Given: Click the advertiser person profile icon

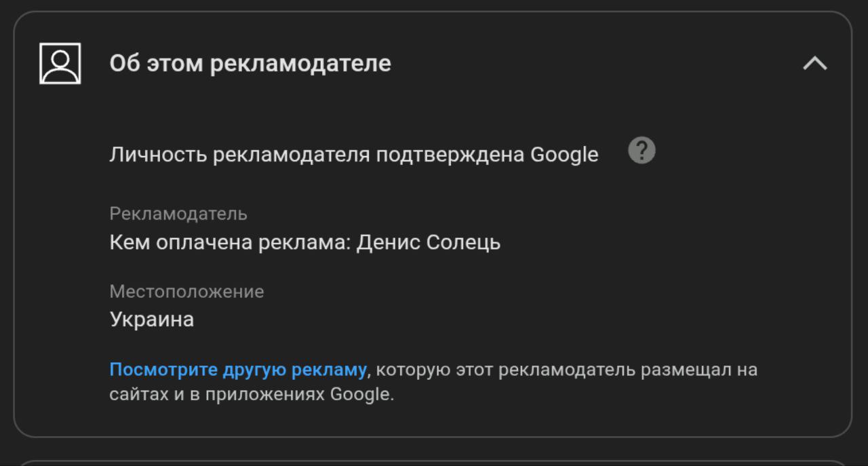Looking at the screenshot, I should tap(60, 64).
